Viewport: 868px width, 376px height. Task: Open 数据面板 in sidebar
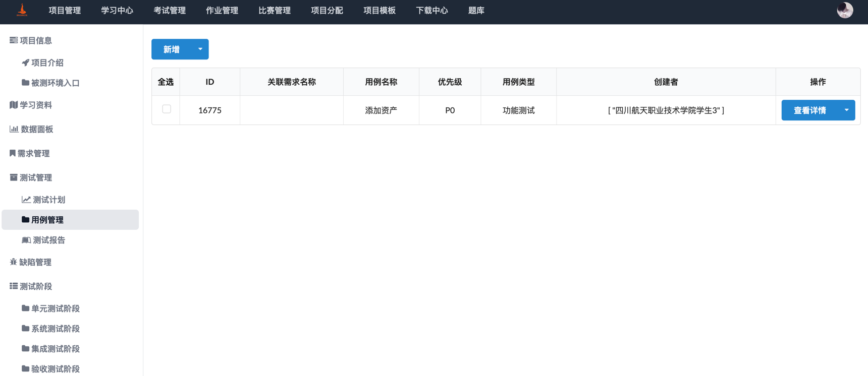point(37,129)
